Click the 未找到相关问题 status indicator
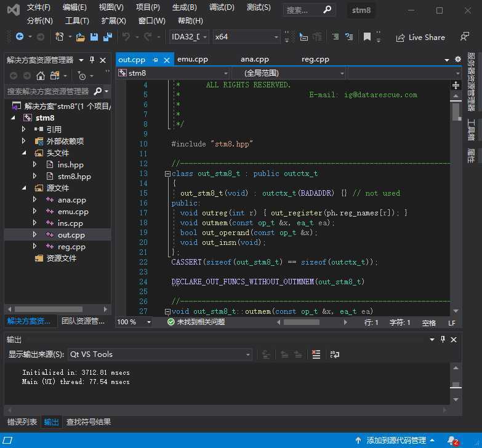Viewport: 482px width, 448px height. pyautogui.click(x=196, y=322)
